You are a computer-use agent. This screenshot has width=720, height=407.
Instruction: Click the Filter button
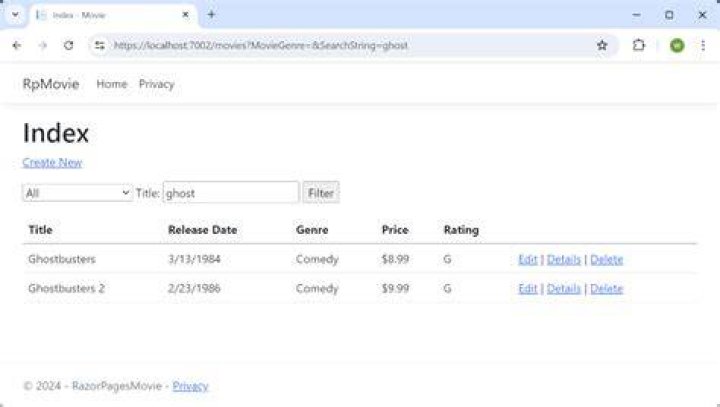pos(321,193)
